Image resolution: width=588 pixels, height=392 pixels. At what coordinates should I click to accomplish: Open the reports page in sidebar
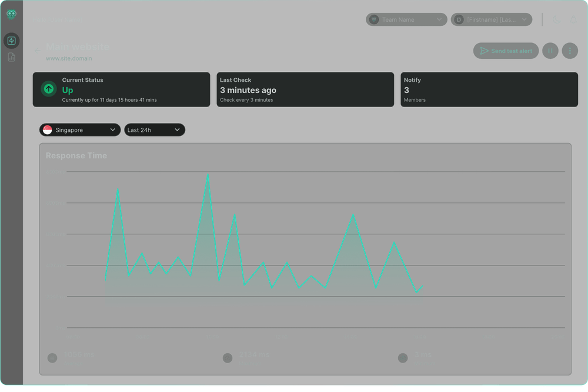point(11,57)
